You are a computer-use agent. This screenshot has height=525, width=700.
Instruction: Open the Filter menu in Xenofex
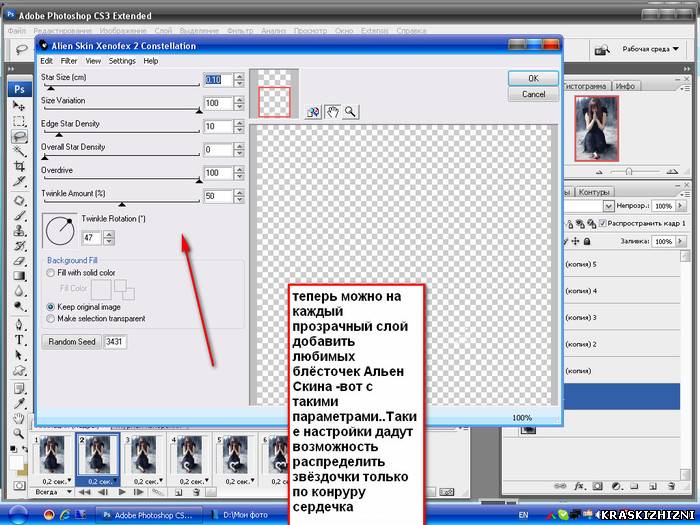(69, 61)
